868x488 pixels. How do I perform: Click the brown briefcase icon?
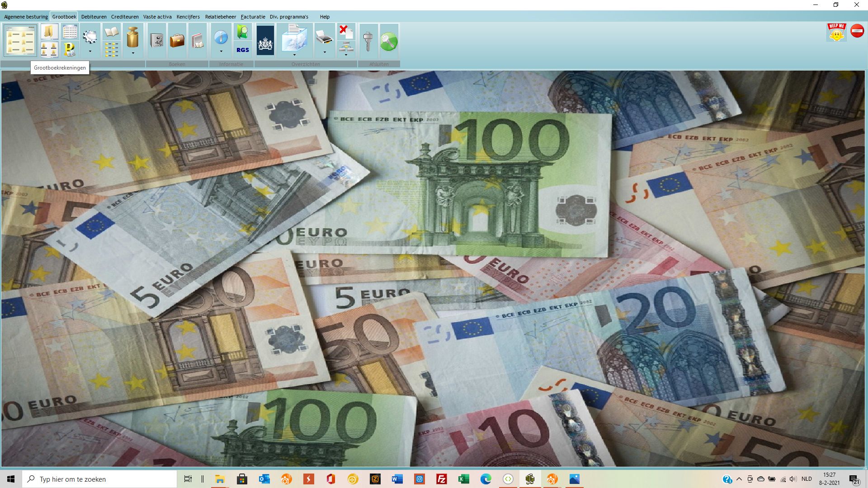tap(177, 41)
